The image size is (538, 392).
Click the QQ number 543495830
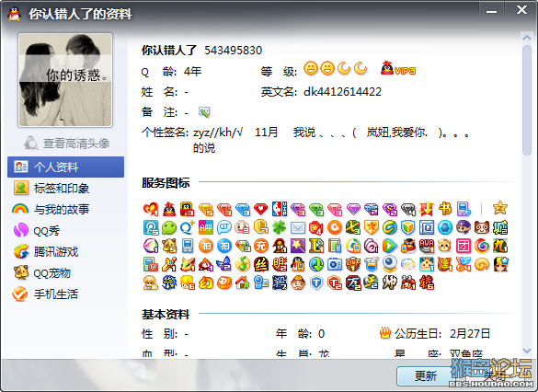(x=234, y=51)
